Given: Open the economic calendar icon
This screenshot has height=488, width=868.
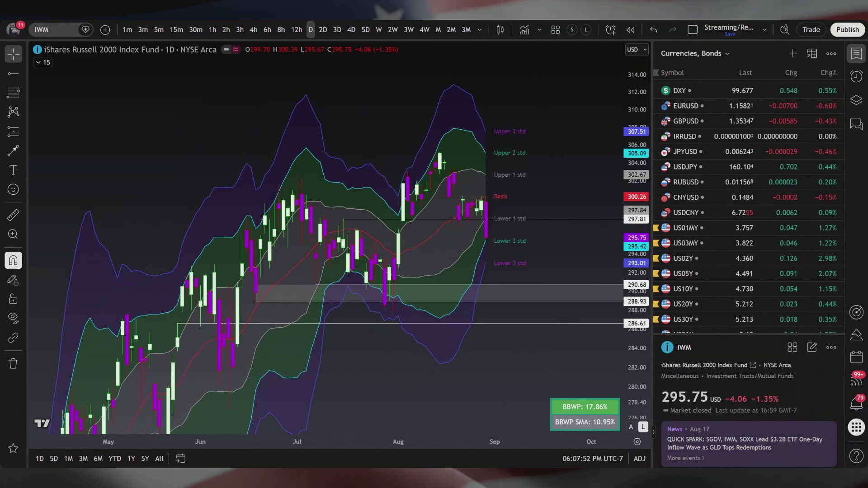Looking at the screenshot, I should pos(856,357).
